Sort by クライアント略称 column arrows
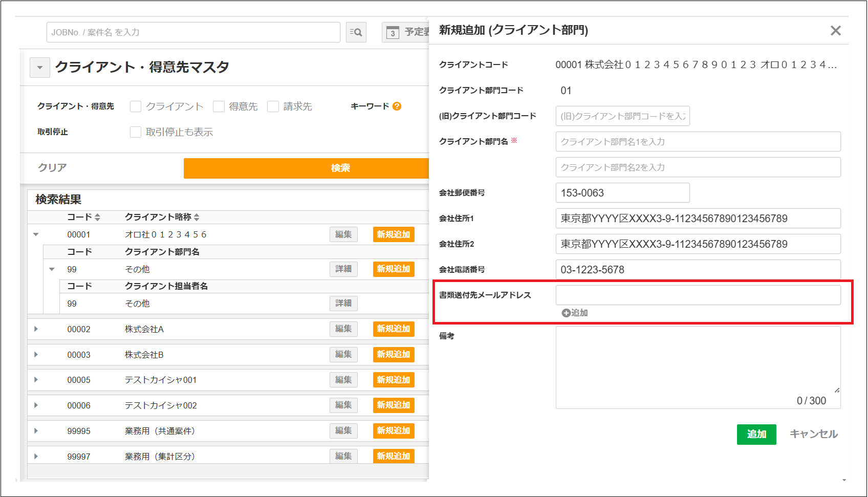 [x=197, y=218]
